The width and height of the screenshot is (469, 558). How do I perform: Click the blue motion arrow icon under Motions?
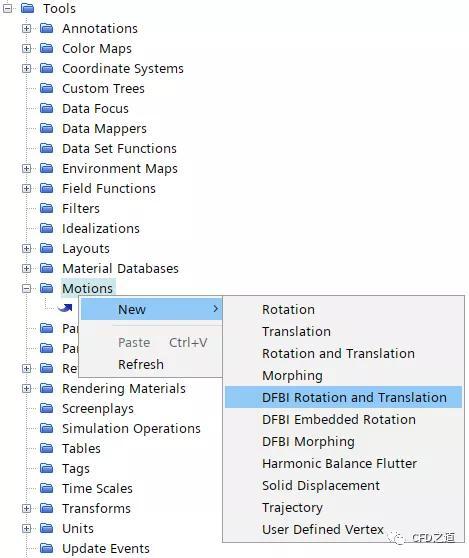[65, 308]
